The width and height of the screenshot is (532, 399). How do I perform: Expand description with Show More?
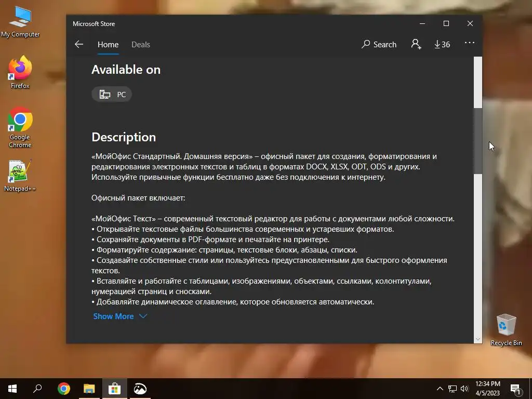(120, 316)
